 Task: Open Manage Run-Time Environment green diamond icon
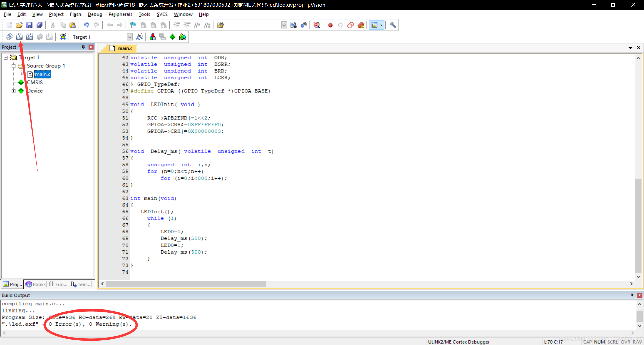click(x=172, y=37)
